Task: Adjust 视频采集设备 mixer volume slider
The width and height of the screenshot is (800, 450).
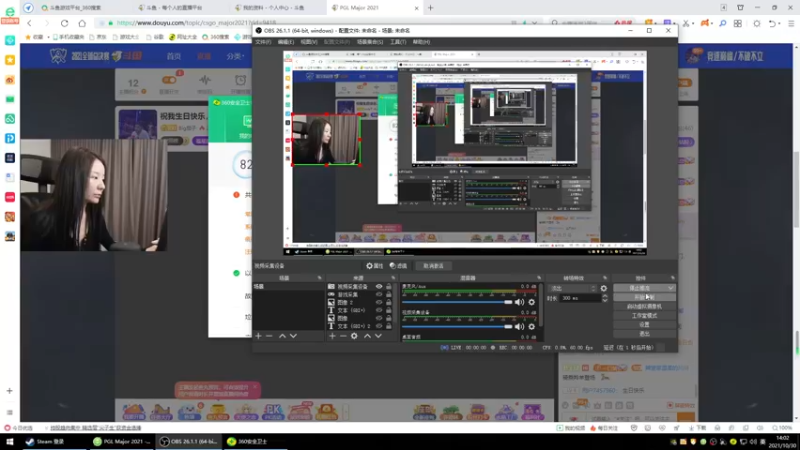Action: click(457, 327)
